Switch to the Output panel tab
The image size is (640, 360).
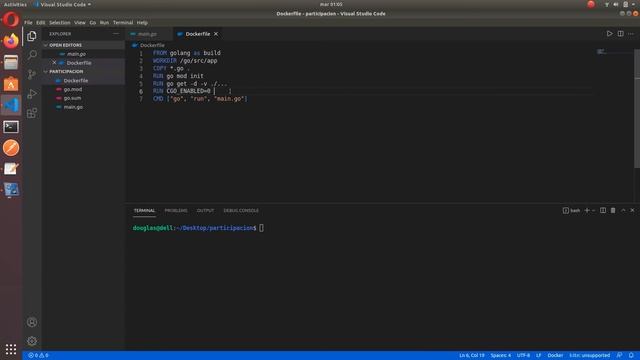point(205,211)
